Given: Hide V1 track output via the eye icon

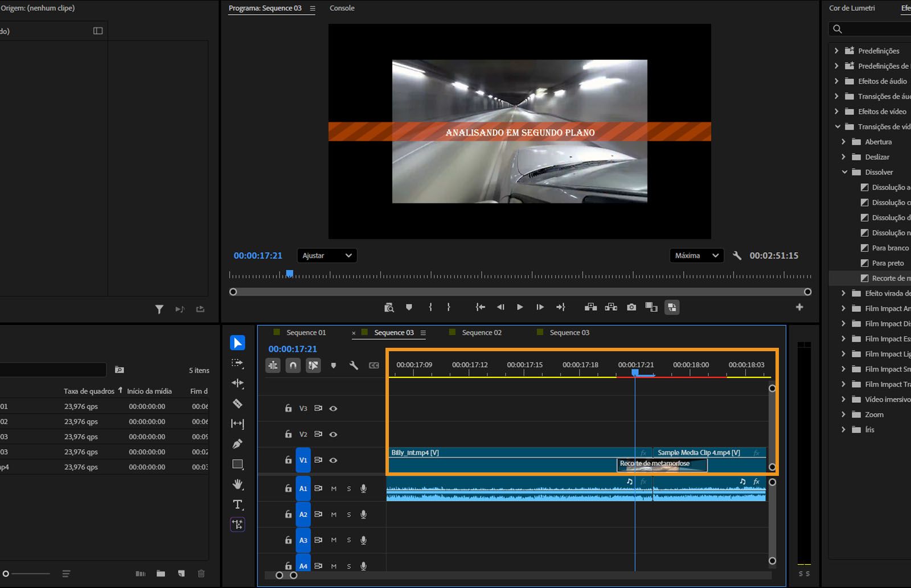Looking at the screenshot, I should tap(333, 460).
